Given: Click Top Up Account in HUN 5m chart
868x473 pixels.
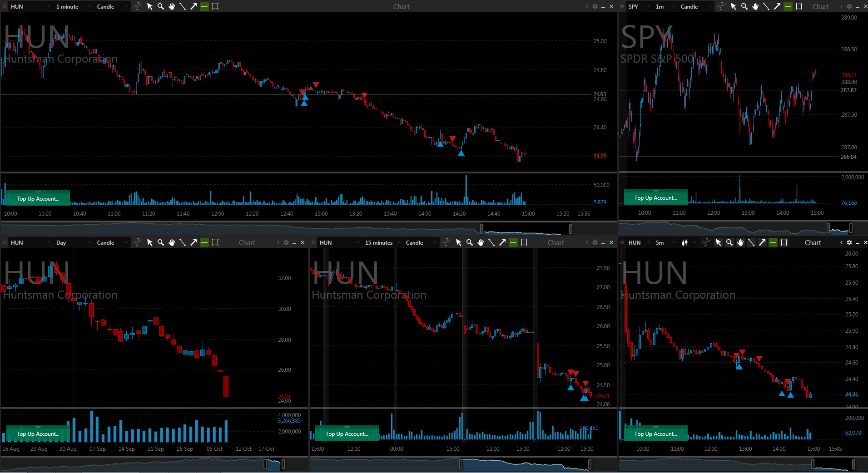Looking at the screenshot, I should click(x=656, y=434).
